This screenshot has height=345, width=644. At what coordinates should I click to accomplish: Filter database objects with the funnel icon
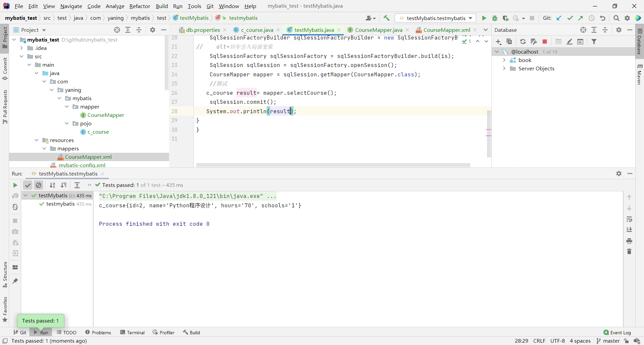pos(594,42)
